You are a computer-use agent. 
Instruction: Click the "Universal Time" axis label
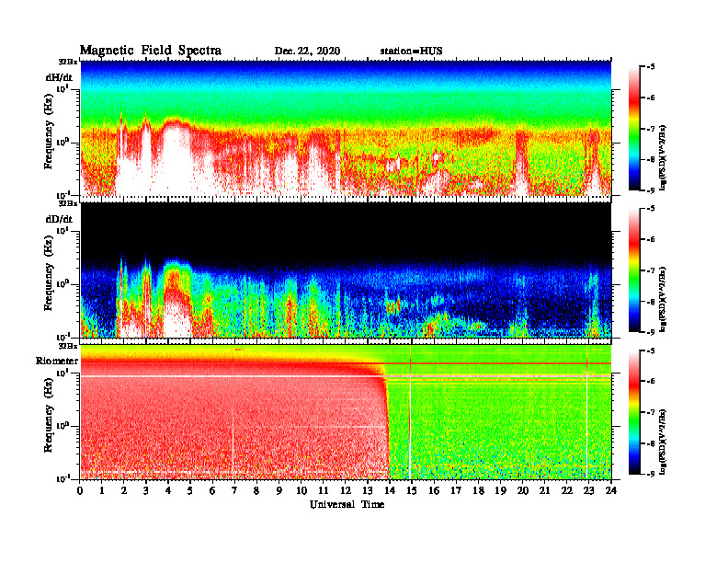point(347,504)
